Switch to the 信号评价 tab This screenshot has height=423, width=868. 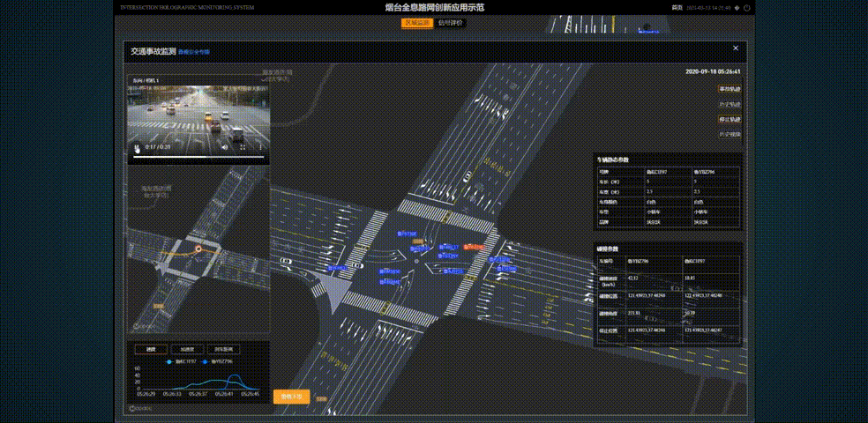[450, 23]
